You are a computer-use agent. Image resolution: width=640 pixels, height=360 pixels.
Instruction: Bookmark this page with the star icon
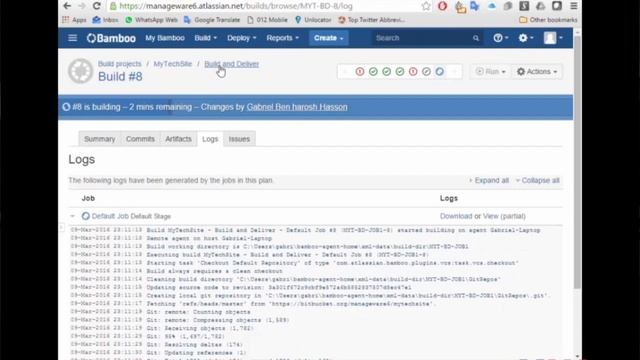426,6
